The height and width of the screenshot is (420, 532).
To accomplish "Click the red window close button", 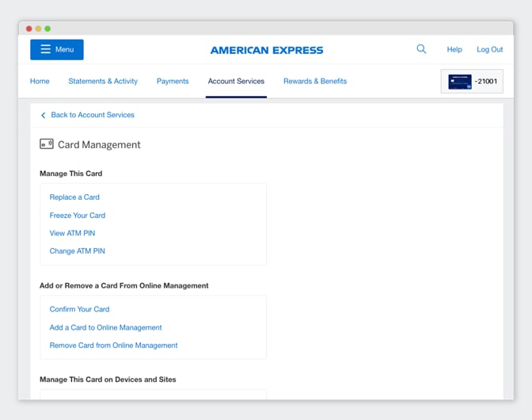I will point(28,29).
